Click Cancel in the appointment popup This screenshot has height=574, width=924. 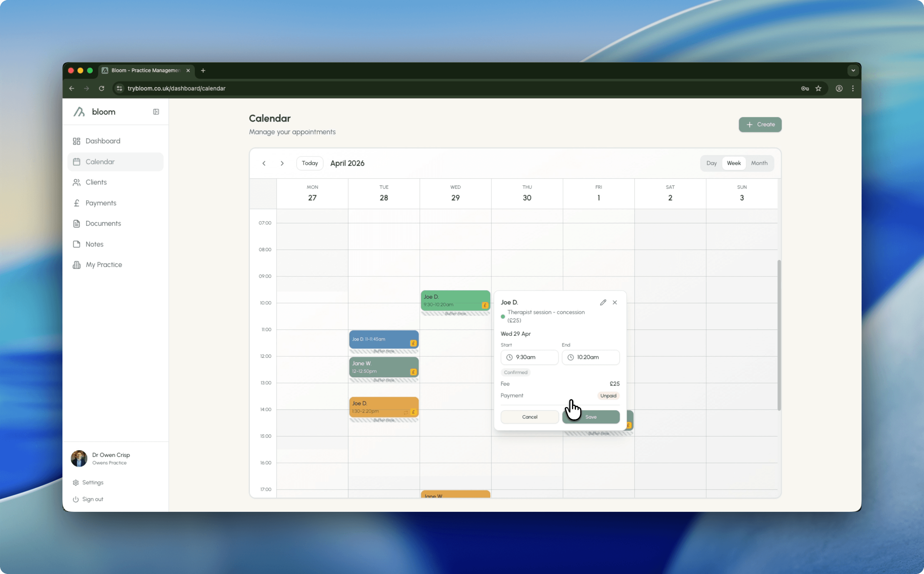[x=530, y=417]
